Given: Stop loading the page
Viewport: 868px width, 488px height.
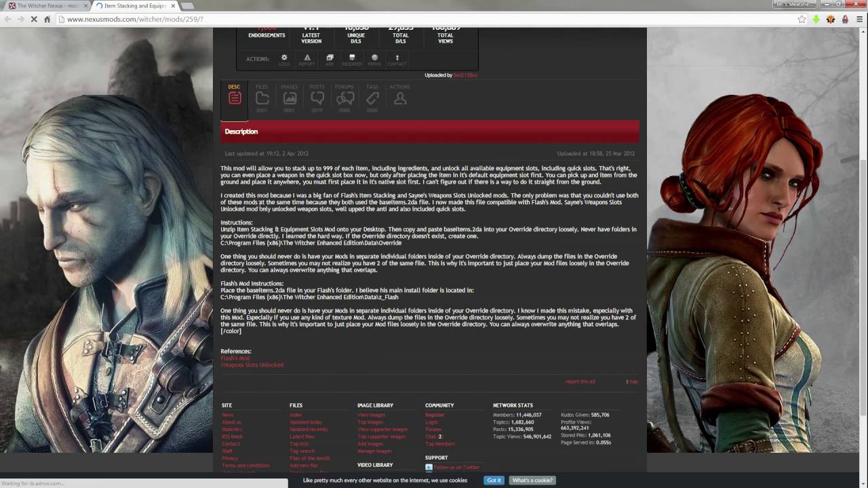Looking at the screenshot, I should (34, 19).
